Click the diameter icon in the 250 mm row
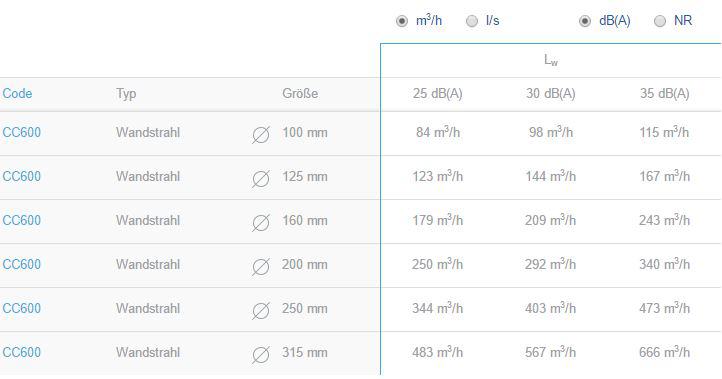 (x=261, y=311)
